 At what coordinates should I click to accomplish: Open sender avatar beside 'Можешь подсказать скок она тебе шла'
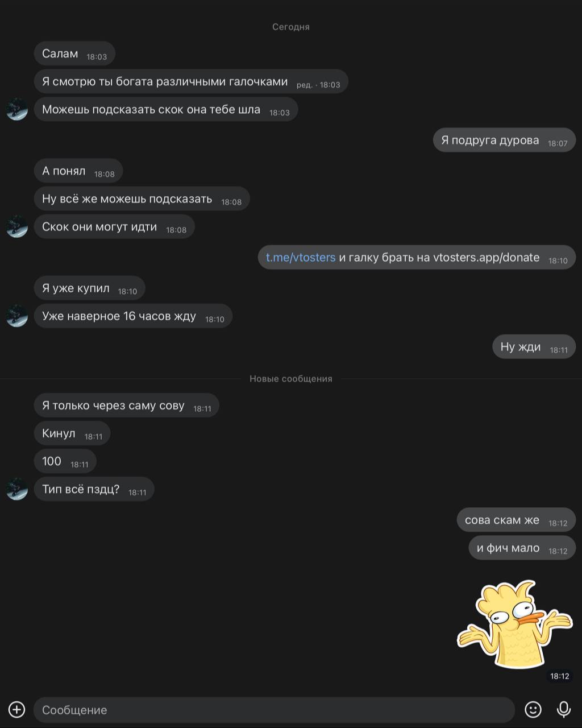pos(17,109)
